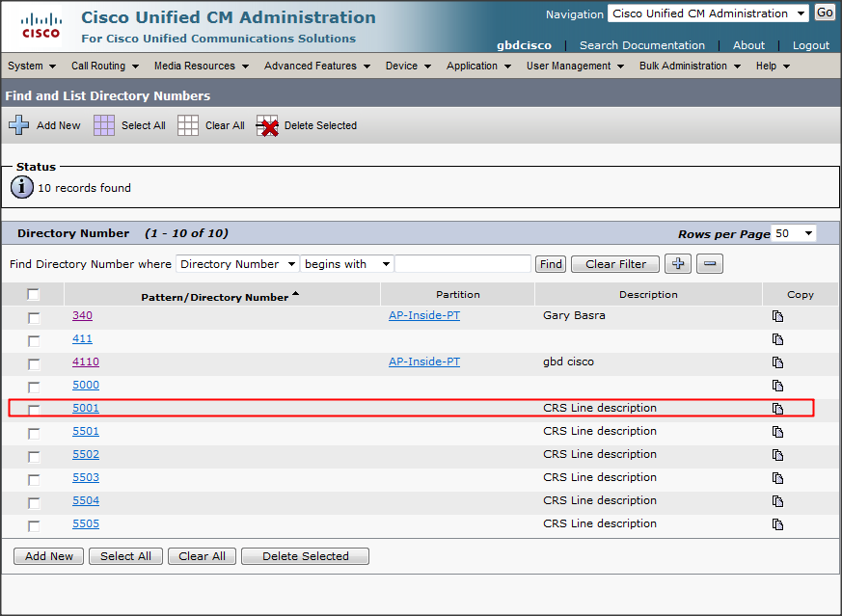Sort by Pattern/Directory Number column arrow
This screenshot has height=616, width=842.
coord(295,294)
